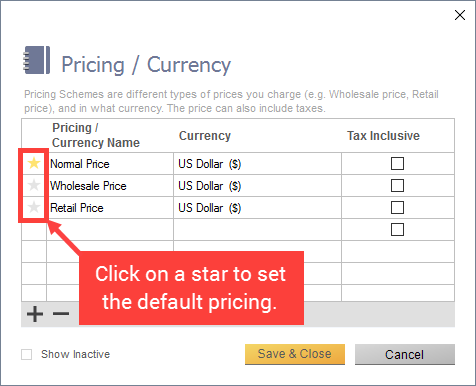Remove selected pricing scheme with minus icon
Screen dimensions: 476x386
click(x=61, y=314)
